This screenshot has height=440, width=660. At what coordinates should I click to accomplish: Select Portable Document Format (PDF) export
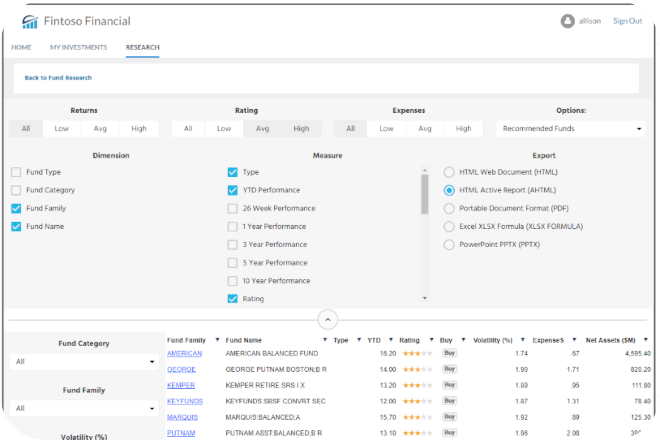(x=449, y=208)
